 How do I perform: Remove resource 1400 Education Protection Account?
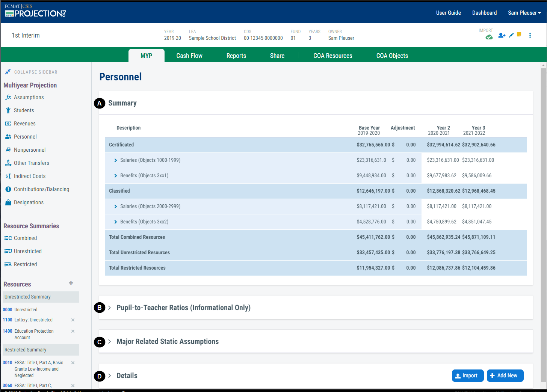tap(73, 331)
